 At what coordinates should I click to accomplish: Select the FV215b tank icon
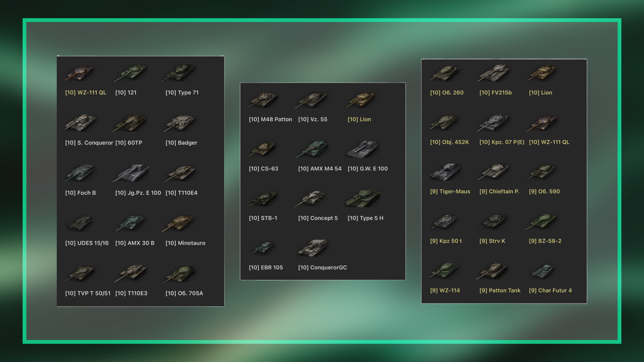tap(494, 73)
